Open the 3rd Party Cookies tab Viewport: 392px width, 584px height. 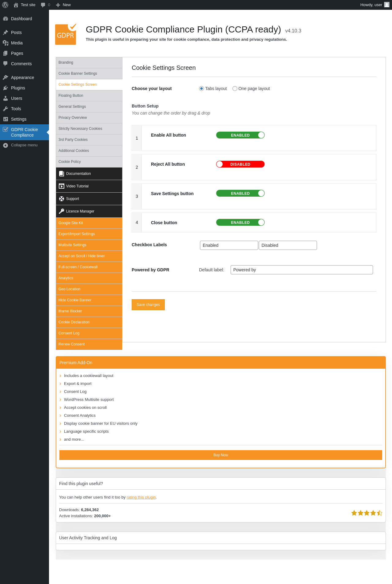click(x=89, y=140)
